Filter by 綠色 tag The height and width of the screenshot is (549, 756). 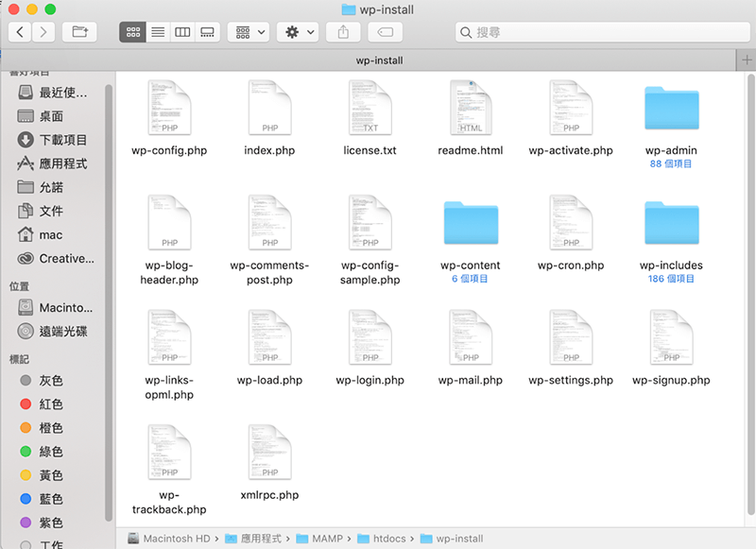click(42, 452)
